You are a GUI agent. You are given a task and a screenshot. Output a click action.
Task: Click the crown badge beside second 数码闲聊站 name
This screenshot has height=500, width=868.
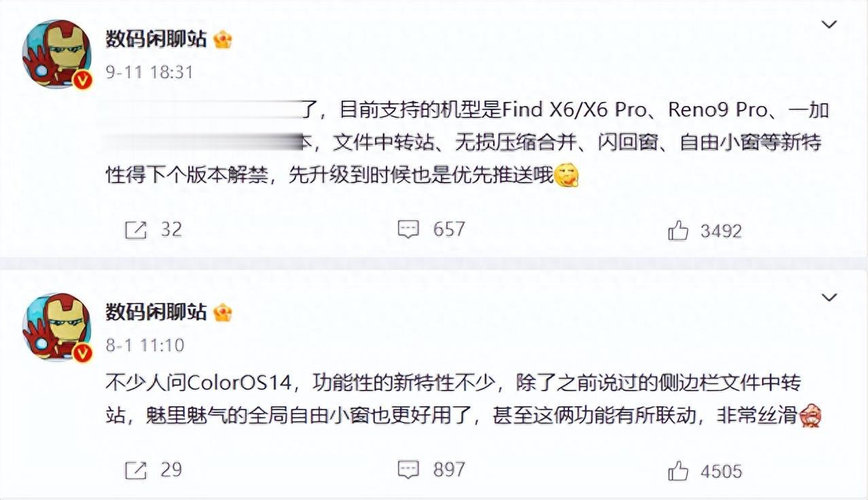223,313
